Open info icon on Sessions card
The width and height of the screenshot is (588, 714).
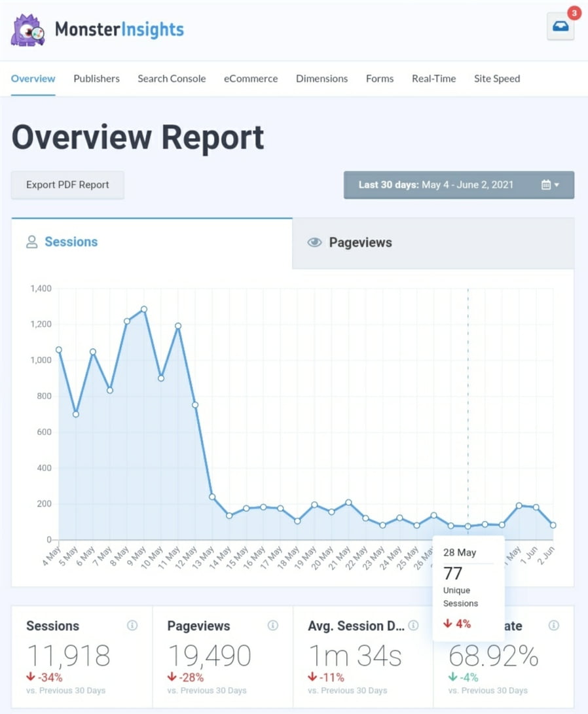pos(132,625)
